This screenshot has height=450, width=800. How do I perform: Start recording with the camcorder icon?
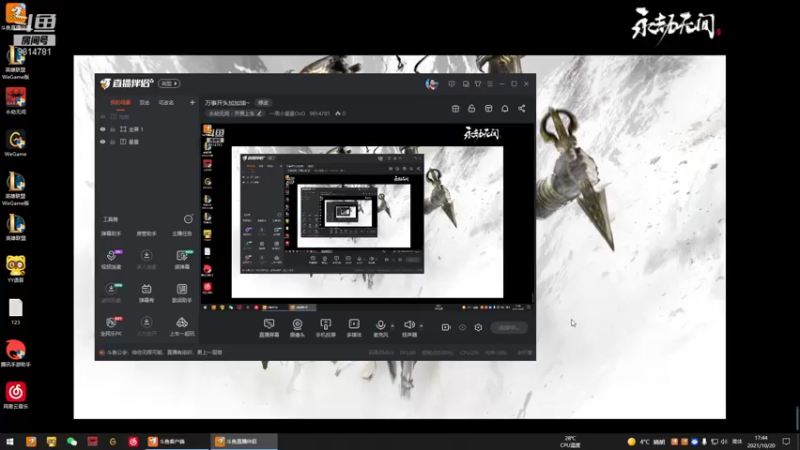pos(445,328)
